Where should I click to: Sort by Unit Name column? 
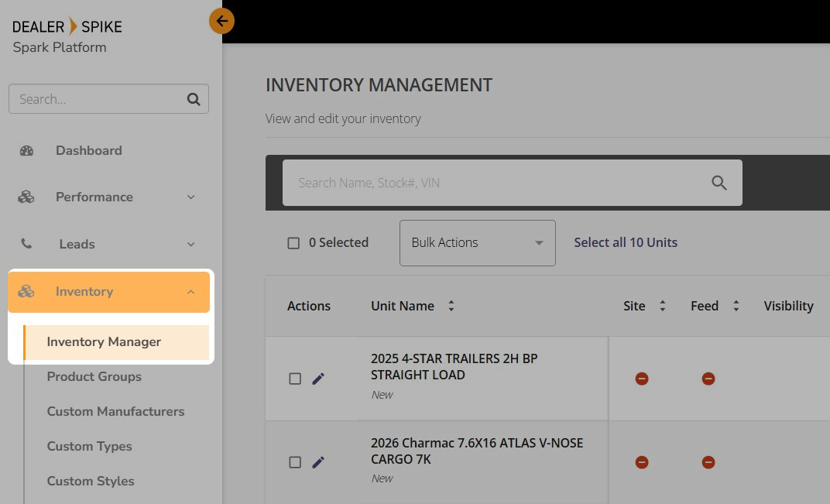(x=451, y=306)
